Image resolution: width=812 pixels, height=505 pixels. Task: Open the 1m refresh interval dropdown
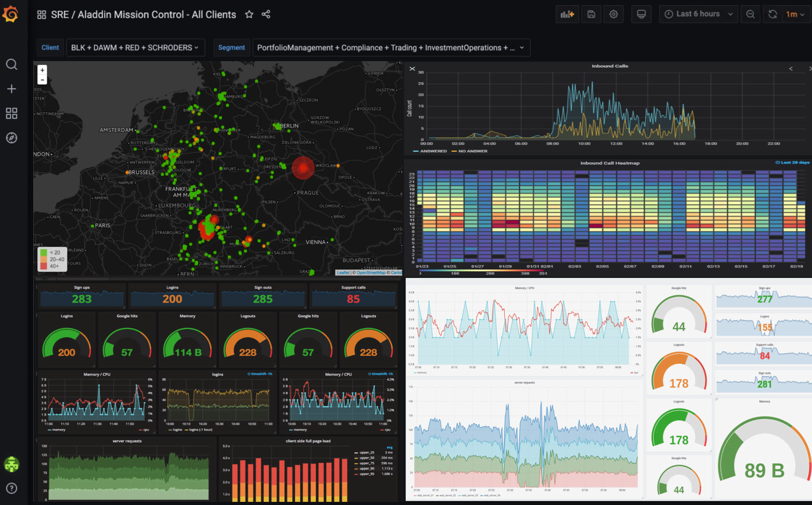793,14
